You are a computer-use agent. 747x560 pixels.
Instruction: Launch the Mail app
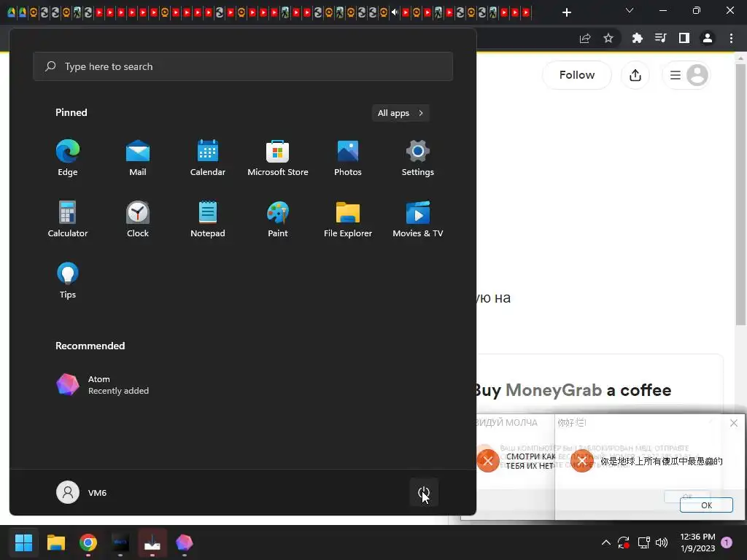click(x=138, y=158)
